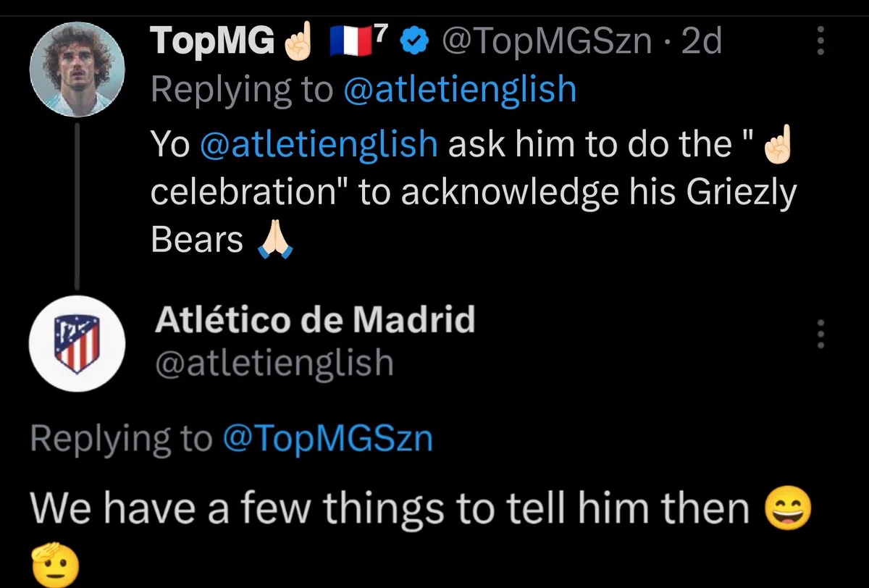Follow the @TopMGSzn link in Replying to
The width and height of the screenshot is (869, 588).
(327, 438)
